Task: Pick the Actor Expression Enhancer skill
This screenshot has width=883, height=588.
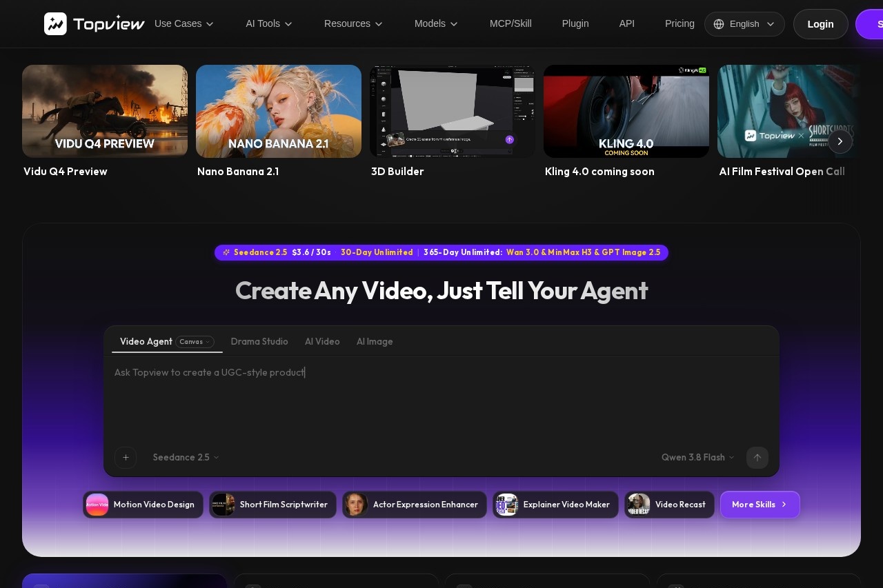Action: pos(415,505)
